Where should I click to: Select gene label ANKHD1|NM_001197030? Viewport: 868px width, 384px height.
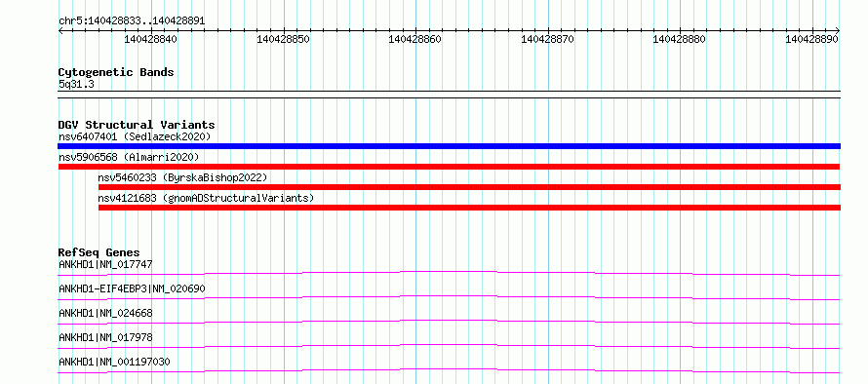pyautogui.click(x=114, y=362)
